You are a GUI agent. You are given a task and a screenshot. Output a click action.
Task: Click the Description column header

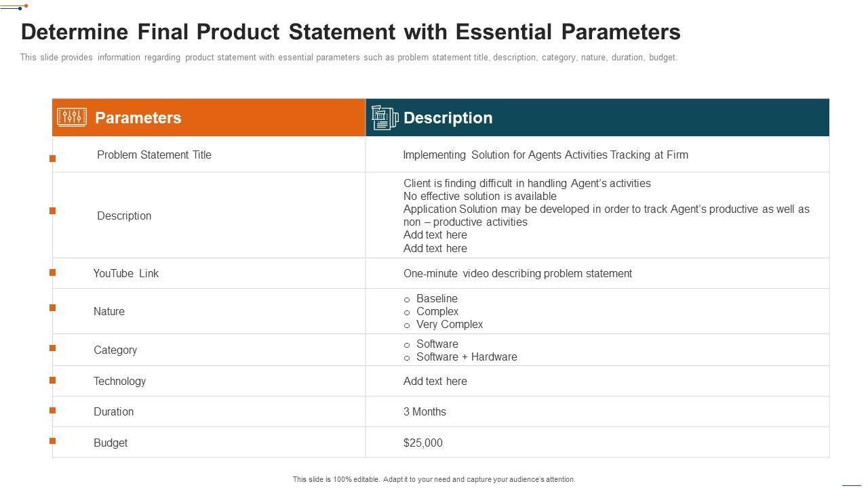coord(448,118)
